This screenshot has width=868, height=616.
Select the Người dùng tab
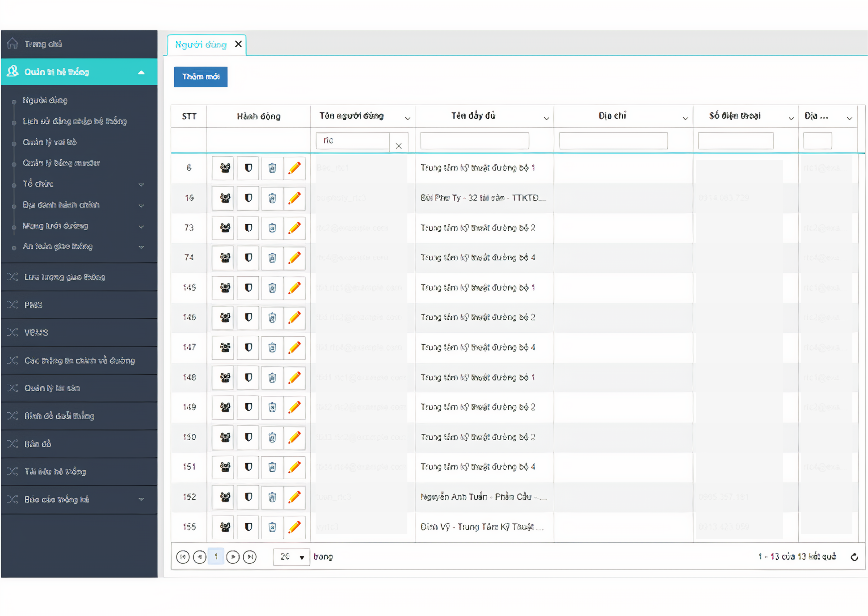[201, 45]
